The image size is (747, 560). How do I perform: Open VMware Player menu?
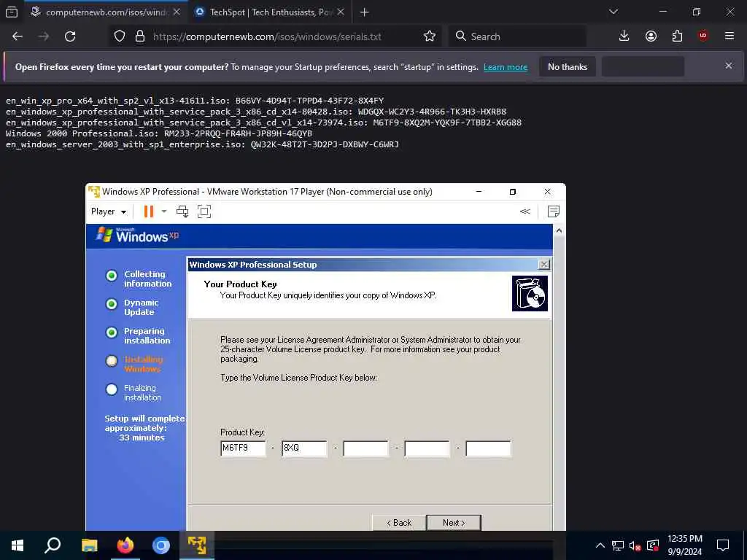point(109,211)
